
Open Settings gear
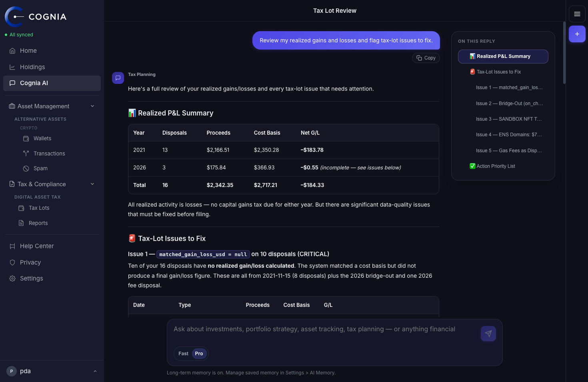pyautogui.click(x=12, y=279)
